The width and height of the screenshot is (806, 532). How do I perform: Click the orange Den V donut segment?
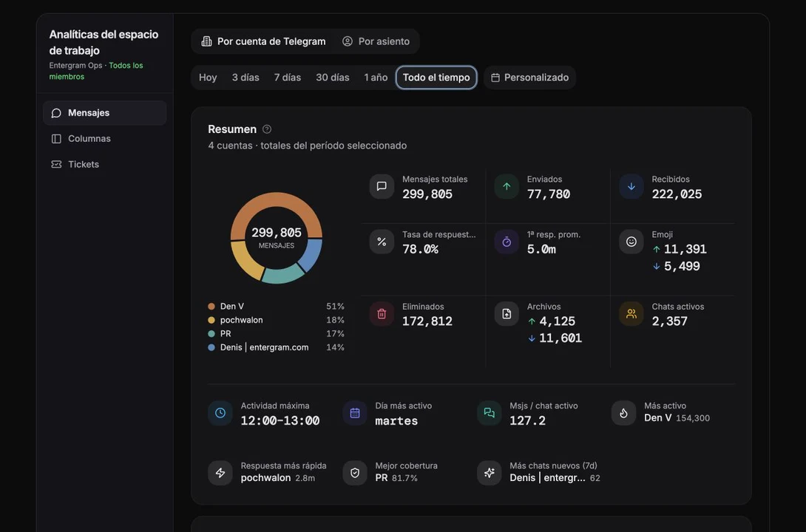point(276,199)
